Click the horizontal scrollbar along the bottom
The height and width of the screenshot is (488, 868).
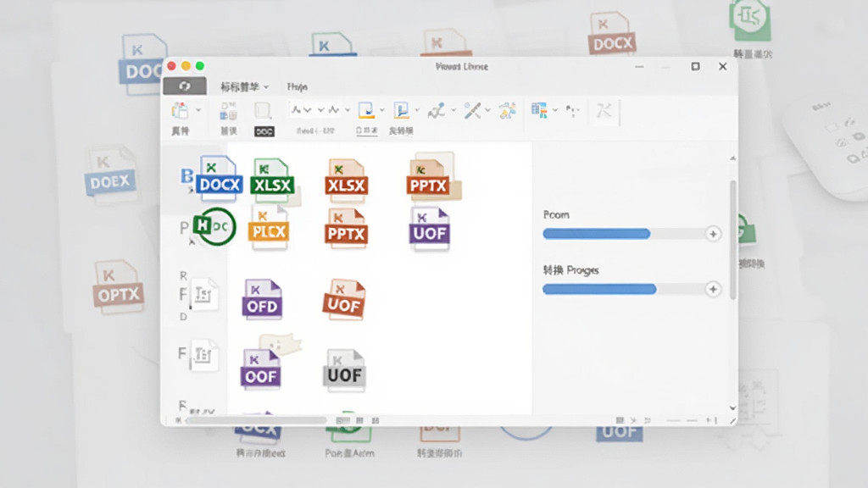tap(256, 420)
